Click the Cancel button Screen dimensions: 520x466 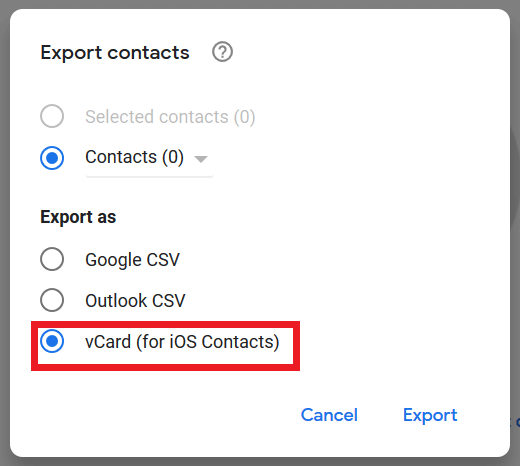click(329, 415)
